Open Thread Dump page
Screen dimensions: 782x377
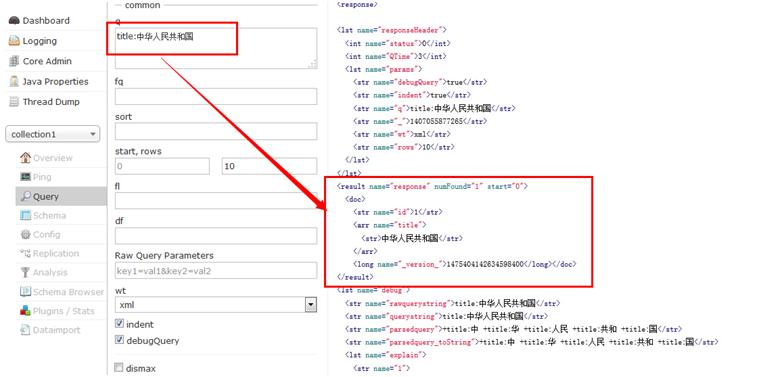[x=51, y=102]
